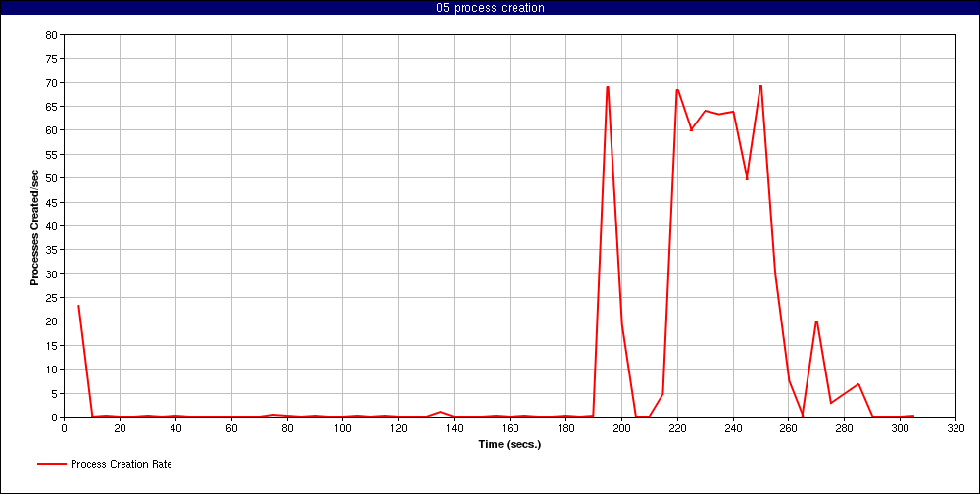Click the "160" tick on the time axis
This screenshot has height=494, width=980.
point(510,428)
